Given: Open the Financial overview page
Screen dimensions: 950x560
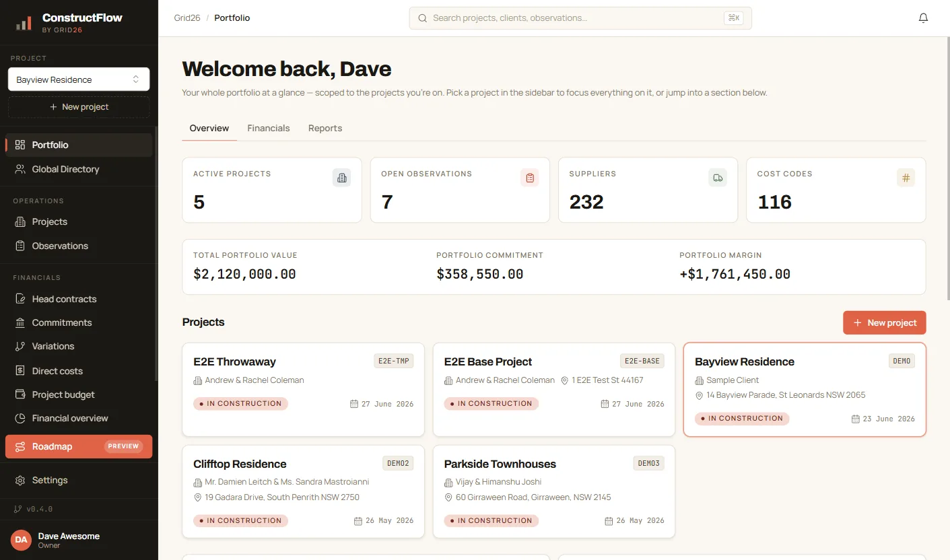Looking at the screenshot, I should click(x=79, y=418).
